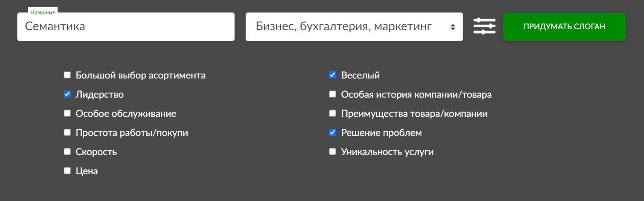Click the Название input field with Семантика
The height and width of the screenshot is (201, 644).
(125, 27)
